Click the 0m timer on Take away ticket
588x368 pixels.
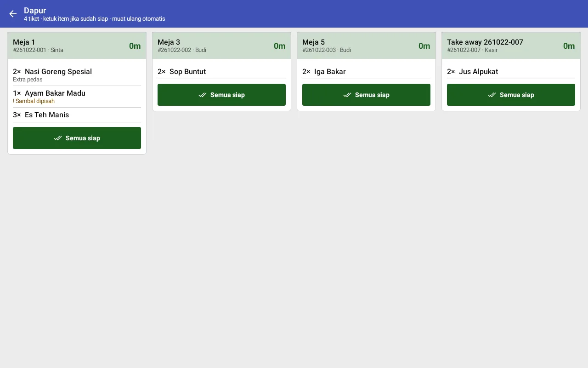569,46
